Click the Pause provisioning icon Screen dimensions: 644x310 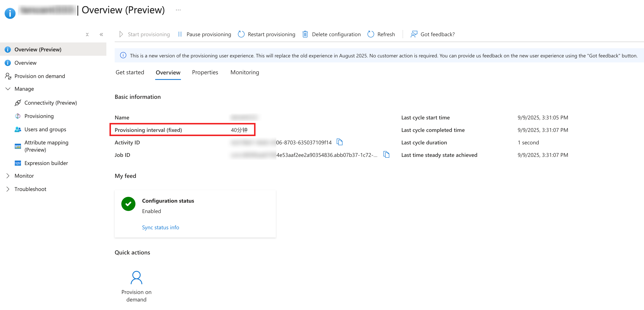pyautogui.click(x=180, y=34)
